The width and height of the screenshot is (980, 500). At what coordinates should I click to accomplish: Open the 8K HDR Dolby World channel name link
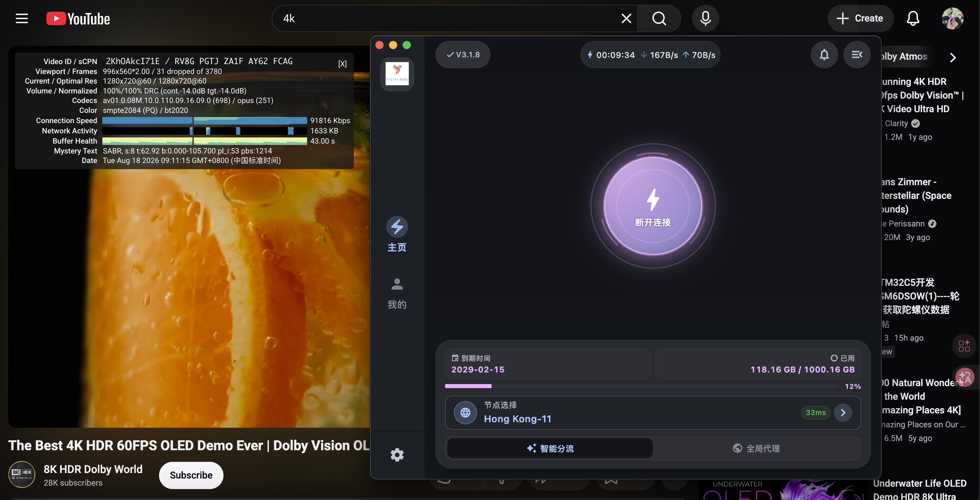(x=93, y=469)
